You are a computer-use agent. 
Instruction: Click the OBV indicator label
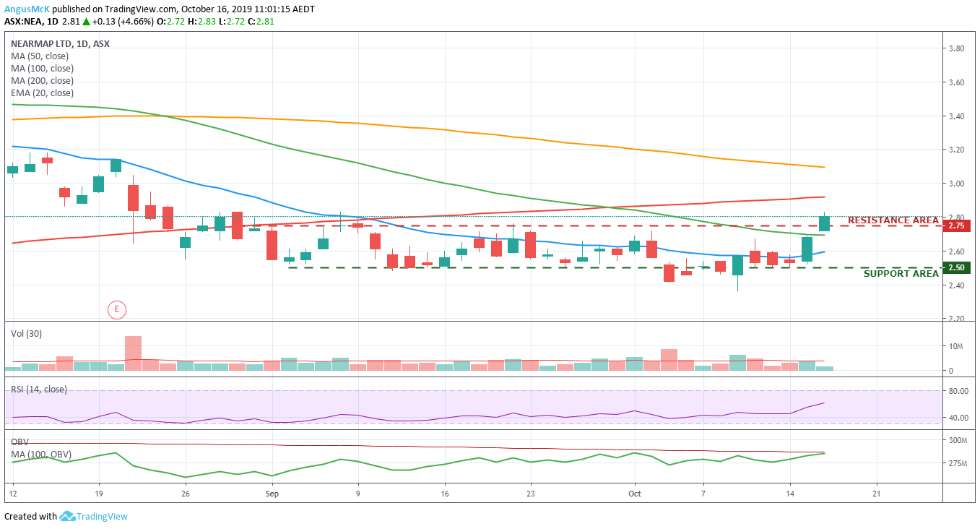click(x=19, y=442)
